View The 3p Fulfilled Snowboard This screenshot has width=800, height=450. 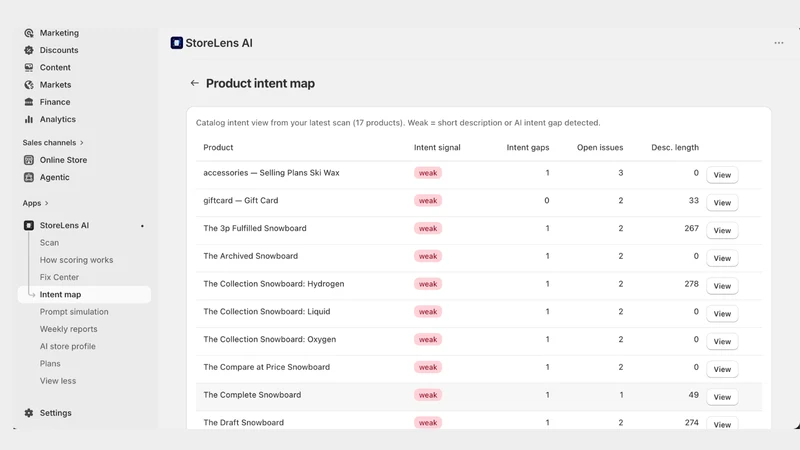[x=722, y=231]
